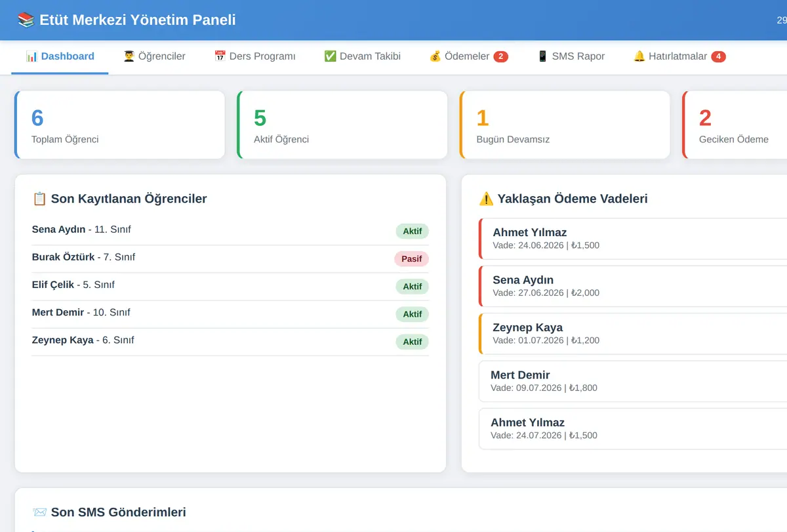Click the Pasif badge on Burak Öztürk's row
The image size is (787, 532).
412,258
